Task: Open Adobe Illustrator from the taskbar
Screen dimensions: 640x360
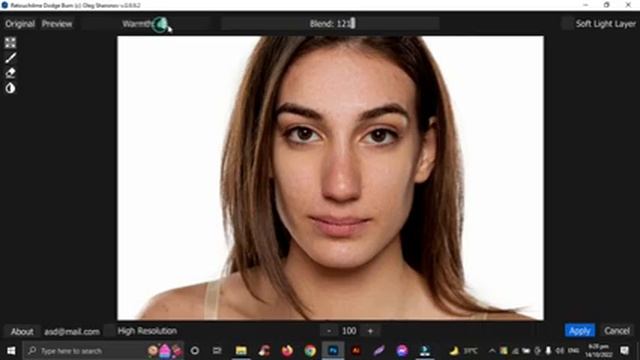Action: click(x=356, y=351)
